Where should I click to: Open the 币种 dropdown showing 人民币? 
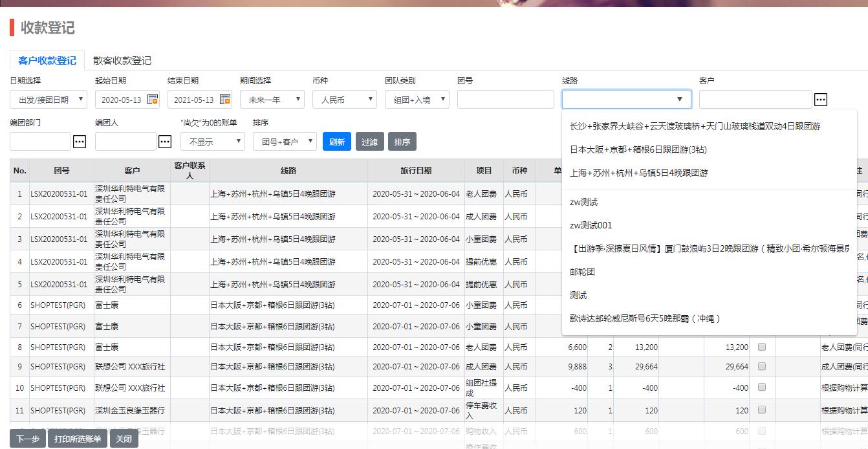point(345,100)
